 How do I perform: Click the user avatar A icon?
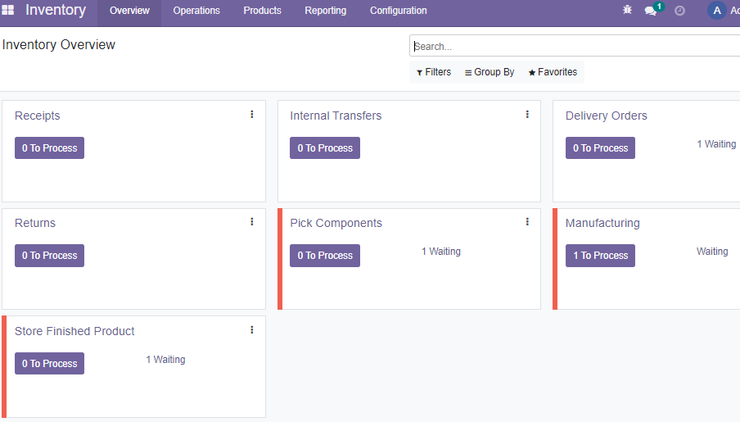(716, 10)
